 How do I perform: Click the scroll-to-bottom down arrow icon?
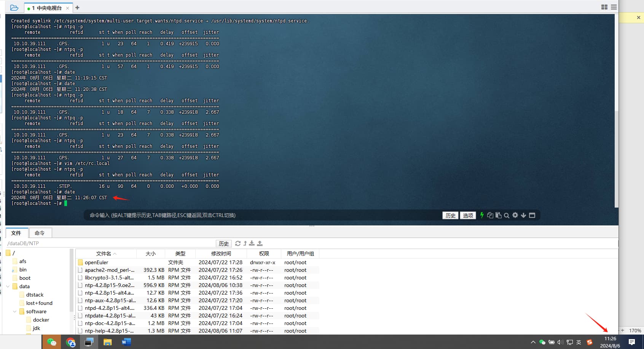pos(523,215)
